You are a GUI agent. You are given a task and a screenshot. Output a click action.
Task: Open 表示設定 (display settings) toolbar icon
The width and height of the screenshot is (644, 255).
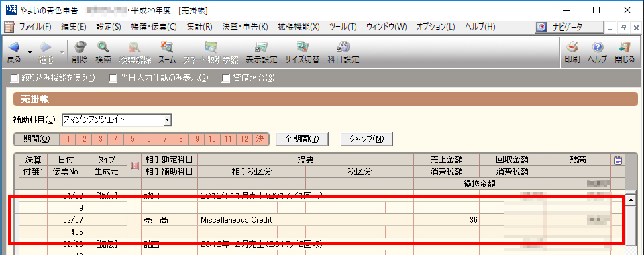[x=262, y=48]
